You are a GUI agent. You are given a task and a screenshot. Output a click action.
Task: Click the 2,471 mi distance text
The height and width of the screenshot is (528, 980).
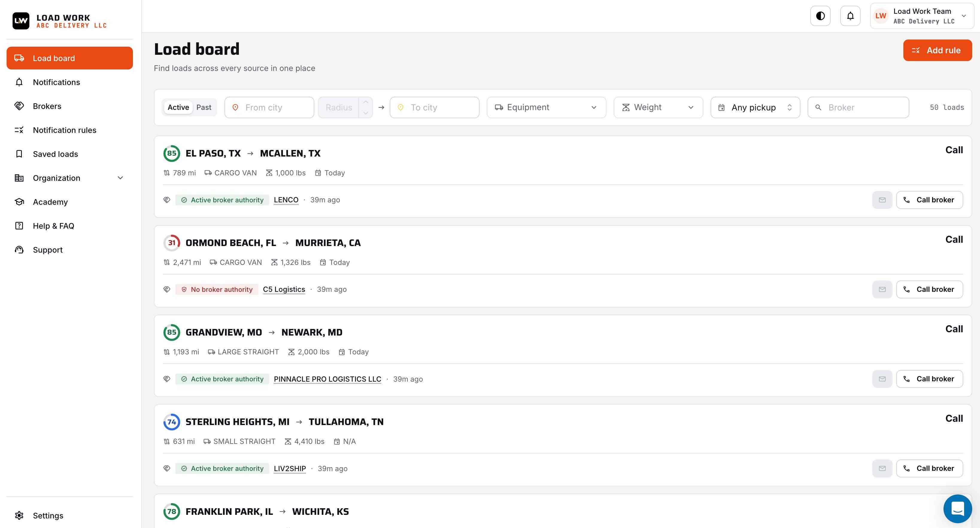(x=187, y=263)
